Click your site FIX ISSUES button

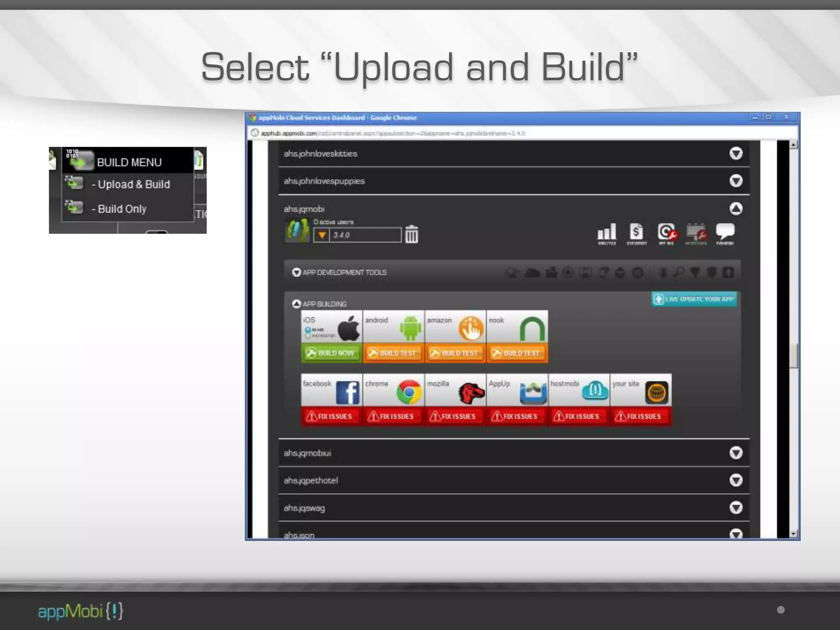tap(641, 416)
